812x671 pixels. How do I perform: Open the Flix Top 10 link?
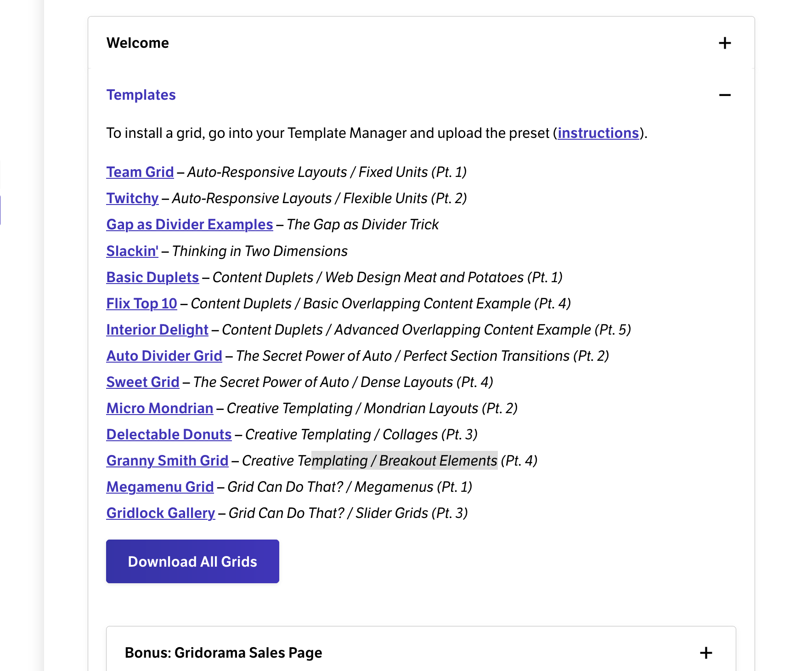coord(141,303)
